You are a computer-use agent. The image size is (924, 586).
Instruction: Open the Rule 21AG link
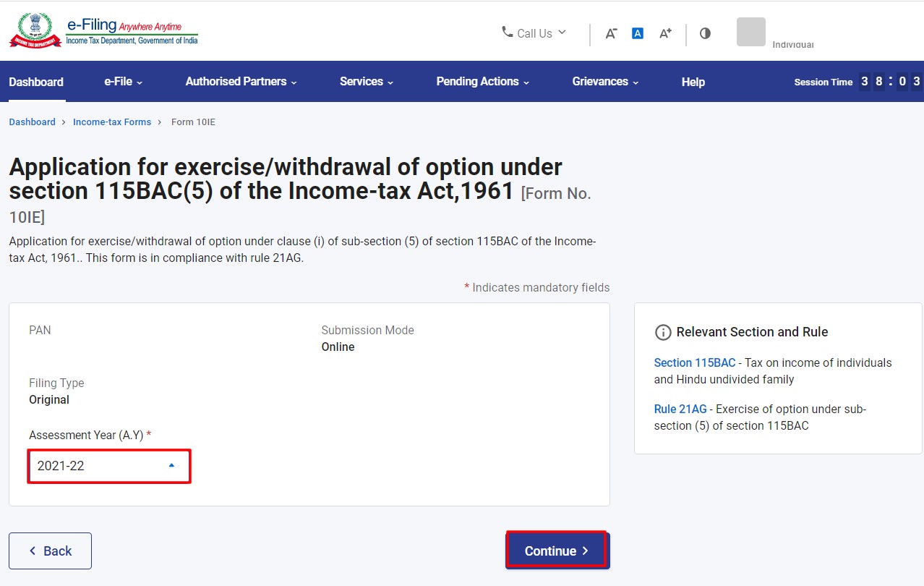[x=680, y=409]
